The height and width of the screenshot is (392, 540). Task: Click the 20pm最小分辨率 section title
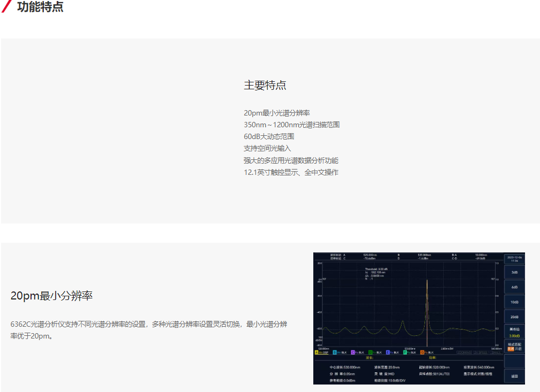52,296
